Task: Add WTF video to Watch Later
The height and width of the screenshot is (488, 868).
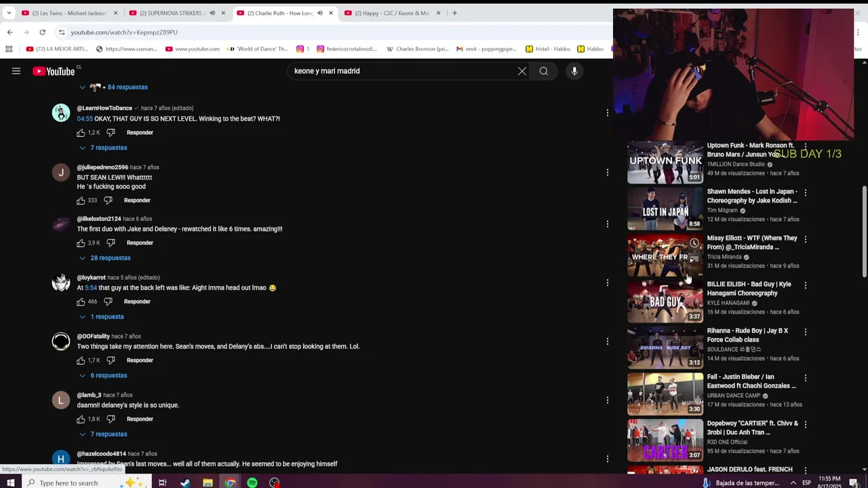Action: tap(694, 243)
